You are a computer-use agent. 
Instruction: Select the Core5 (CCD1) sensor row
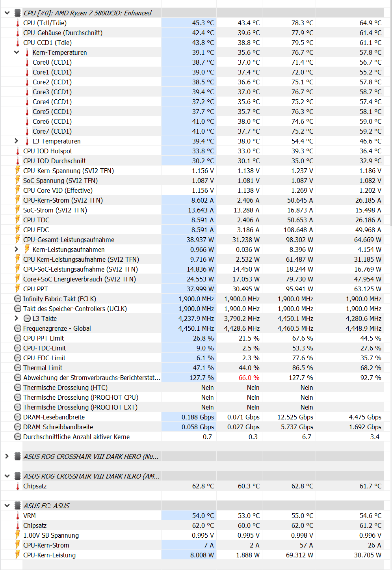click(192, 112)
